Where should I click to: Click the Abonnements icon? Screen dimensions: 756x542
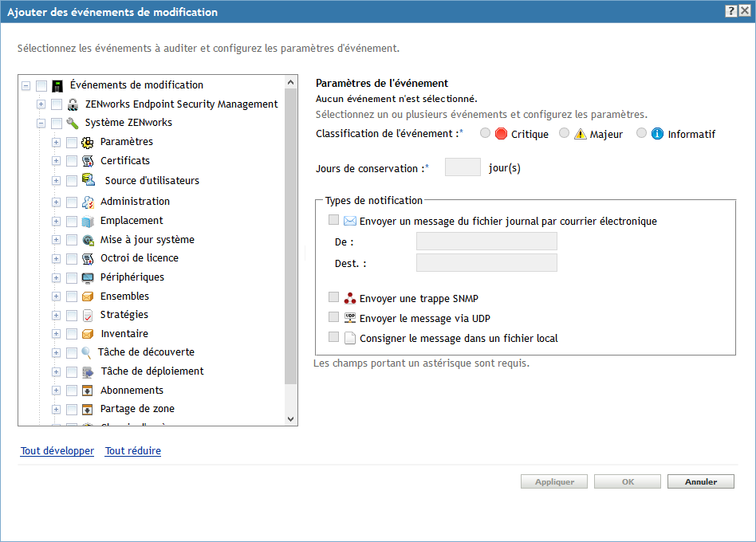tap(87, 391)
